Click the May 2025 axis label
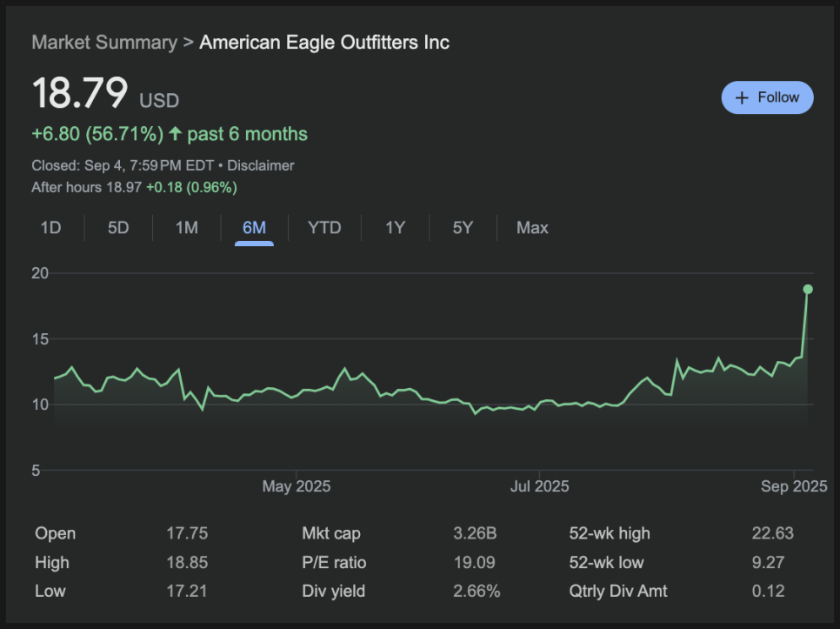 pyautogui.click(x=297, y=486)
